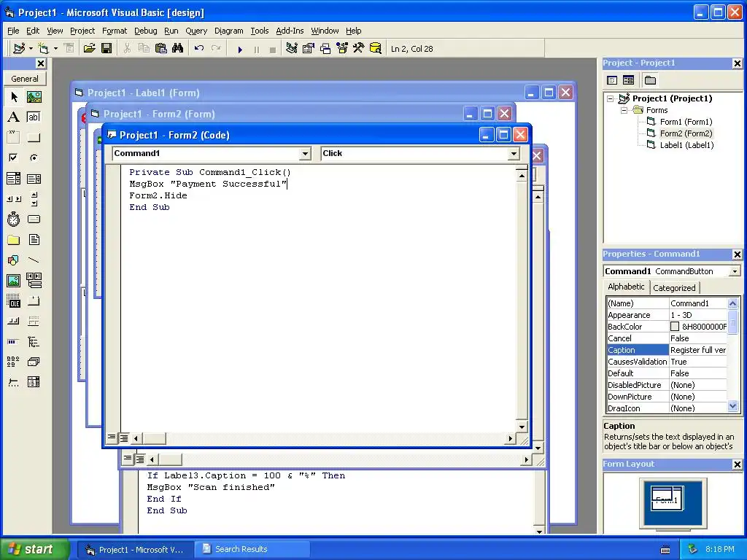Select the DirListBox folder tool
This screenshot has width=747, height=560.
pyautogui.click(x=14, y=239)
